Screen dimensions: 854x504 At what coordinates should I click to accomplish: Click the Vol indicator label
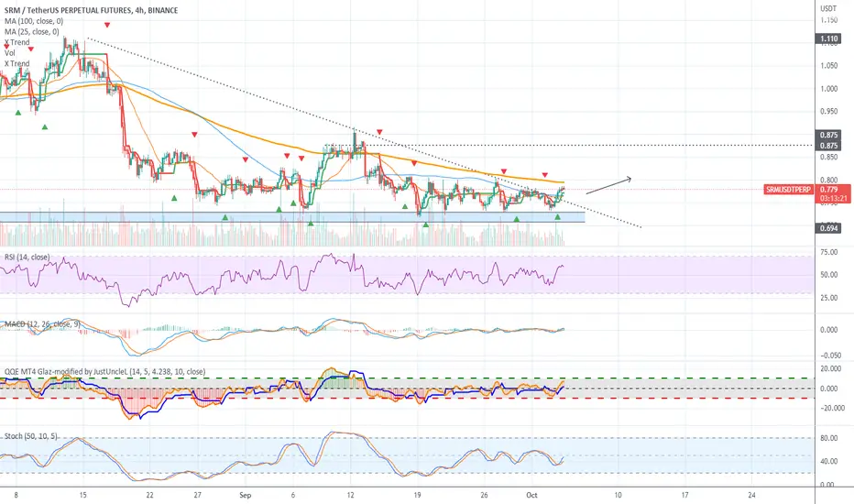pyautogui.click(x=10, y=53)
